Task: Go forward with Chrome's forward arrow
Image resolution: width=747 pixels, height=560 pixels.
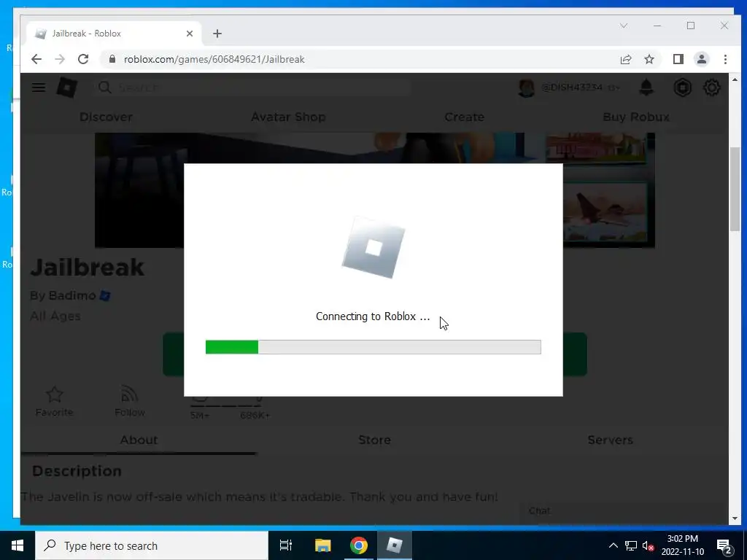Action: click(60, 59)
